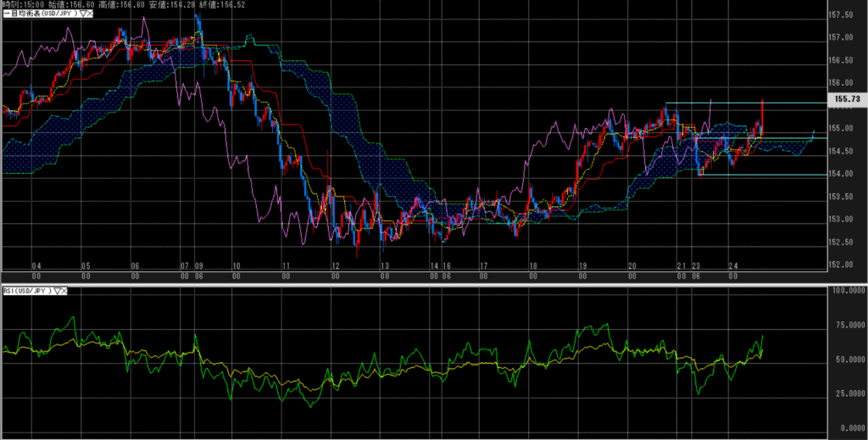
Task: Click the date 24 on the time axis
Action: click(x=733, y=265)
